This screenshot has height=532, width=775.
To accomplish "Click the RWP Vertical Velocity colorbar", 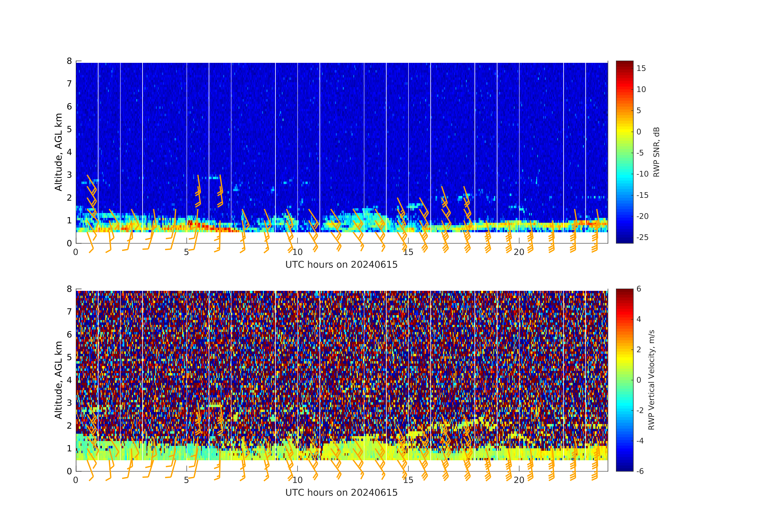I will pyautogui.click(x=624, y=380).
